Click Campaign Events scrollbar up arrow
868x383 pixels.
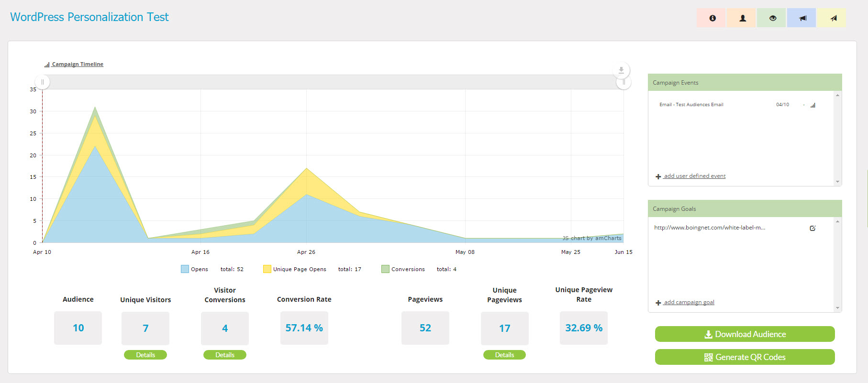837,95
